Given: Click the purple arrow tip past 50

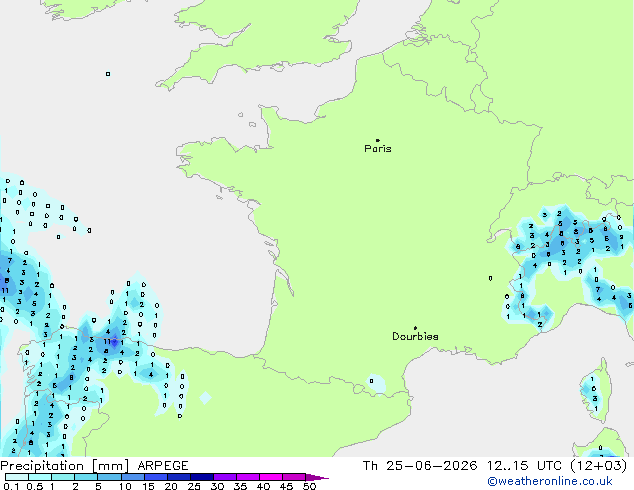Looking at the screenshot, I should (x=317, y=477).
